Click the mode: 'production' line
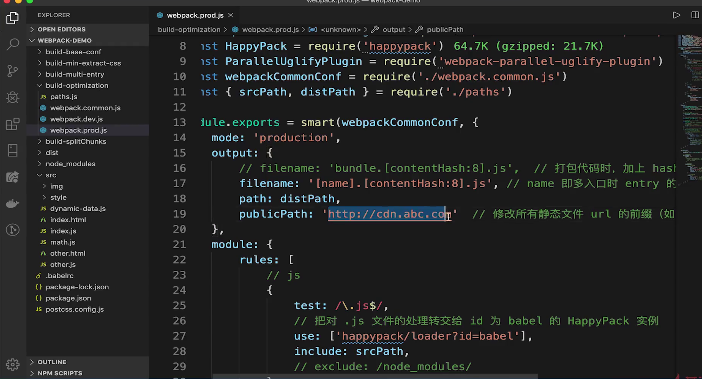Screen dimensions: 702x379 276,137
